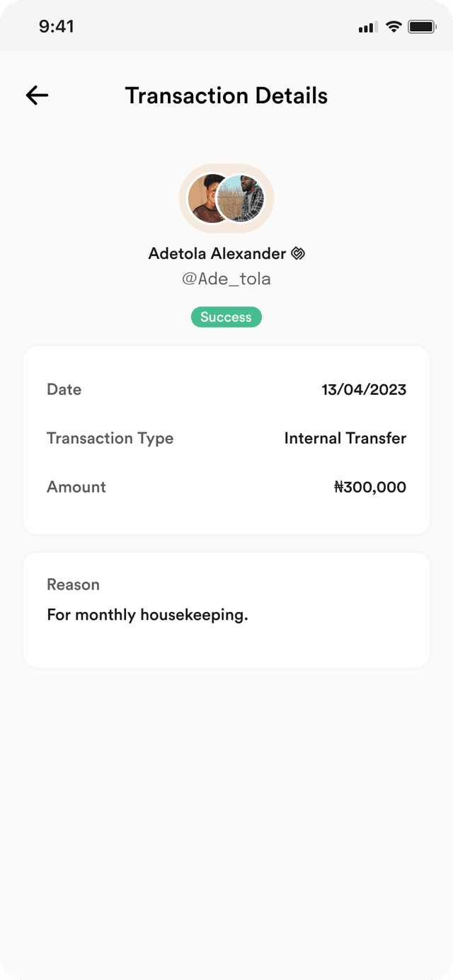
Task: Tap the verified badge next to Adetola Alexander
Action: (298, 253)
